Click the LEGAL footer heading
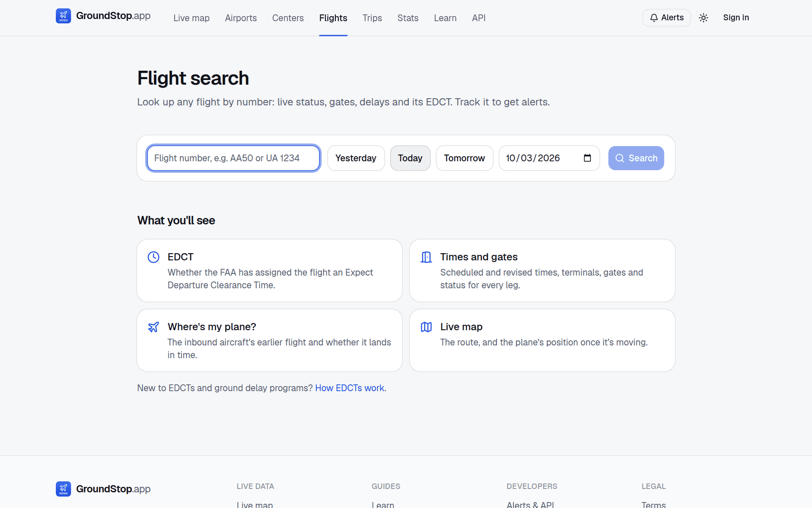 click(654, 486)
